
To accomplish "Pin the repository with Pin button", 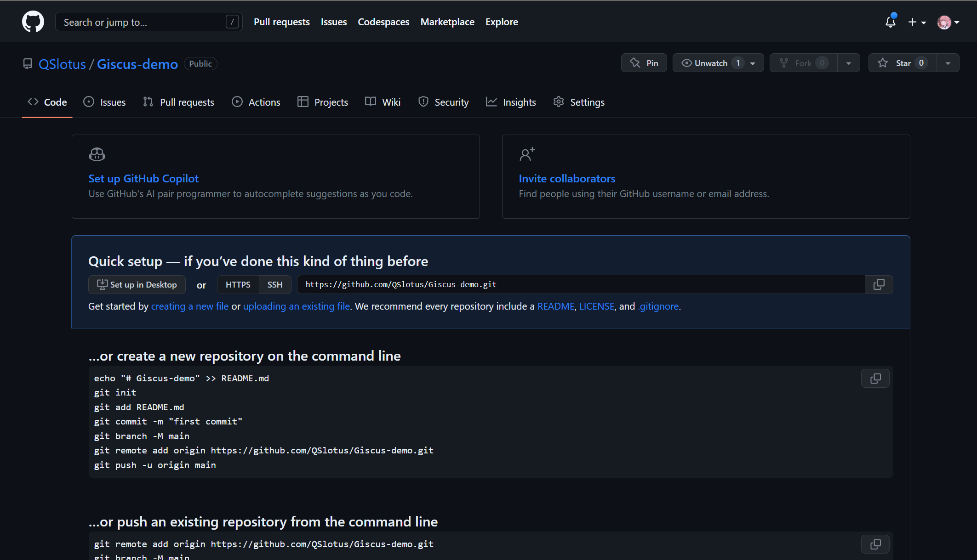I will [x=644, y=63].
